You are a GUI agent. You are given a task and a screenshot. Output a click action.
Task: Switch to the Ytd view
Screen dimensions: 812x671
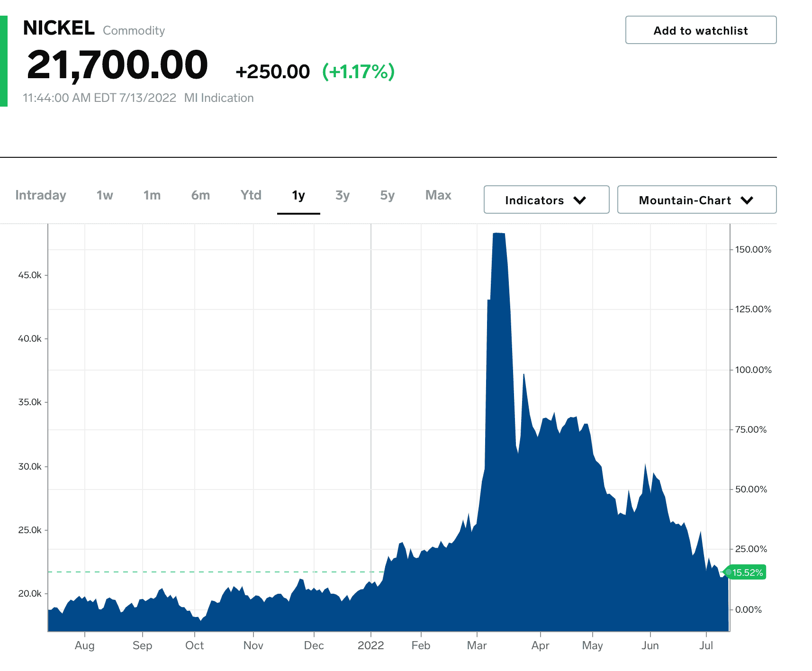250,195
